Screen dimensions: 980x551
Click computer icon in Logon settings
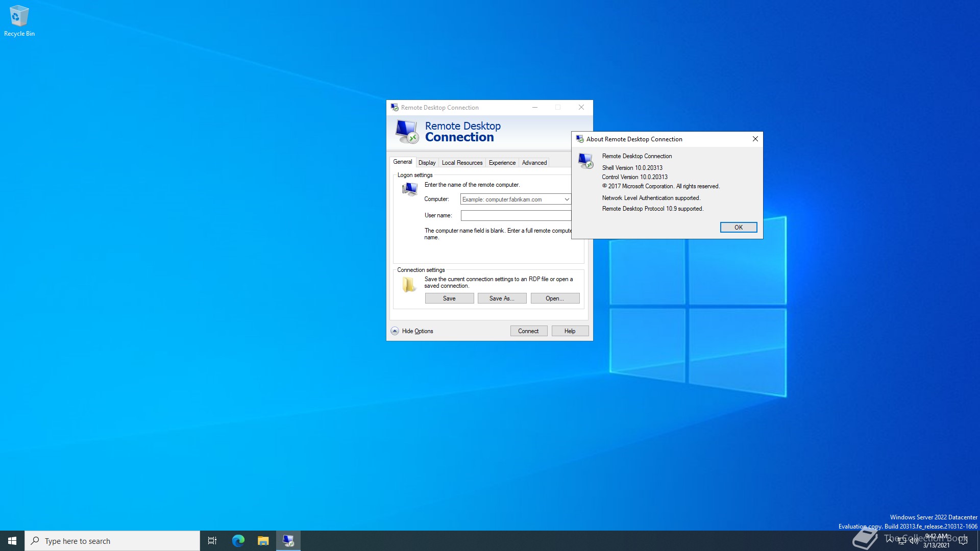(409, 189)
